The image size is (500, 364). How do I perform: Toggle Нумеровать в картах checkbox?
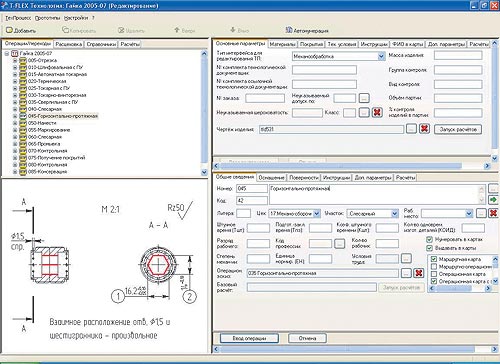(430, 239)
